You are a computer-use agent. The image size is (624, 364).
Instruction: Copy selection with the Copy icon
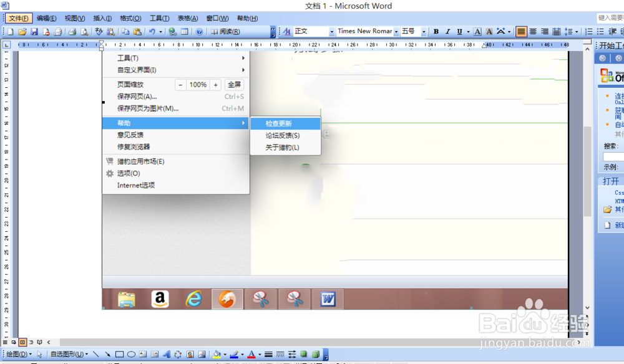[125, 32]
